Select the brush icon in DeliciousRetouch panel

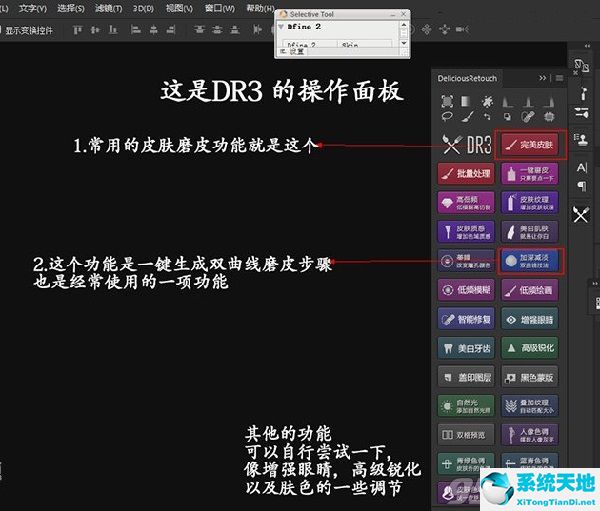[x=468, y=116]
